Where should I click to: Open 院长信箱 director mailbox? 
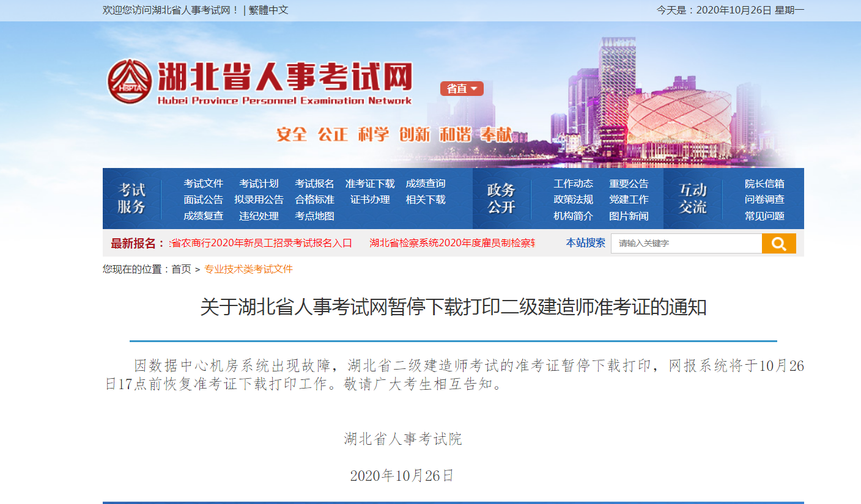pos(764,183)
